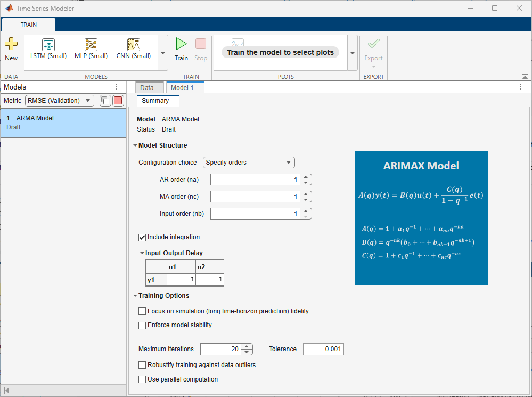Collapse the Model Structure section

(135, 145)
